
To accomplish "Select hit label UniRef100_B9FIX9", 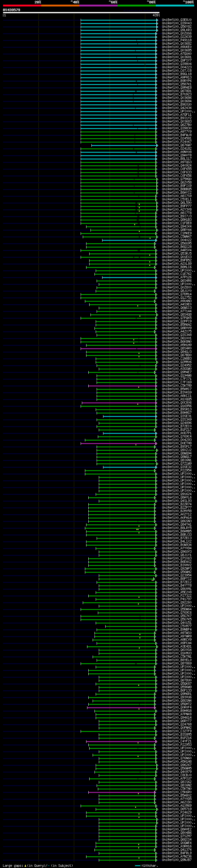I will click(x=176, y=186).
